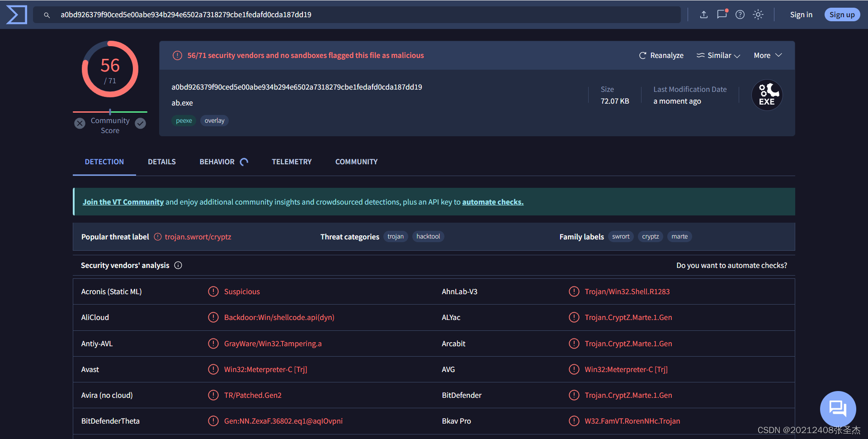Screen dimensions: 868x439
Task: Click the Popular threat label info icon
Action: (158, 237)
